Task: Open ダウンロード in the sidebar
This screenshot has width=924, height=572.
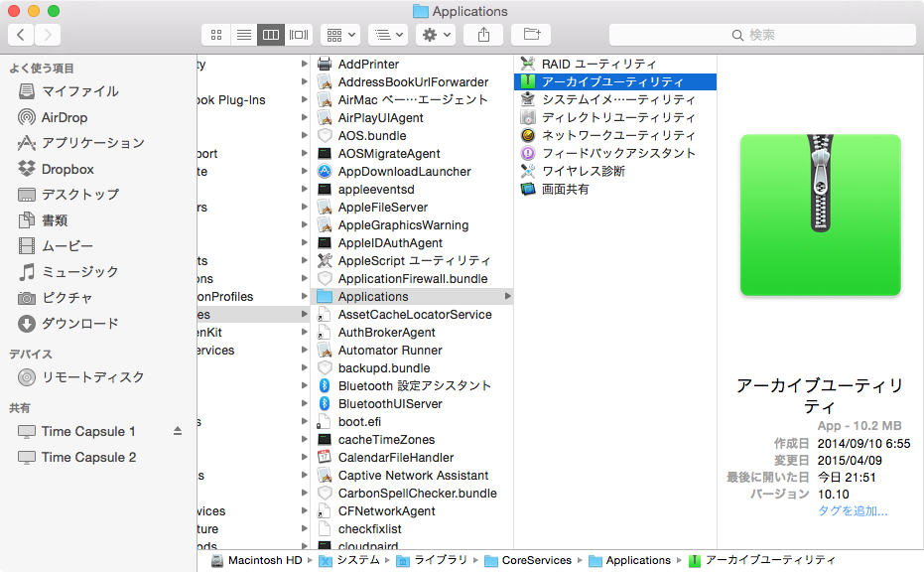Action: [x=68, y=324]
